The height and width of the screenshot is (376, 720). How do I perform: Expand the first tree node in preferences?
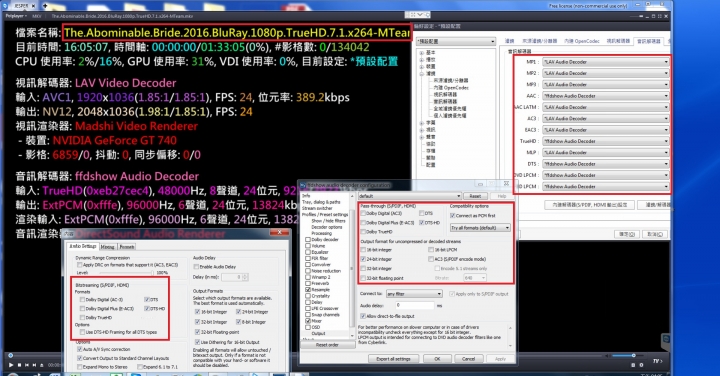coord(422,52)
